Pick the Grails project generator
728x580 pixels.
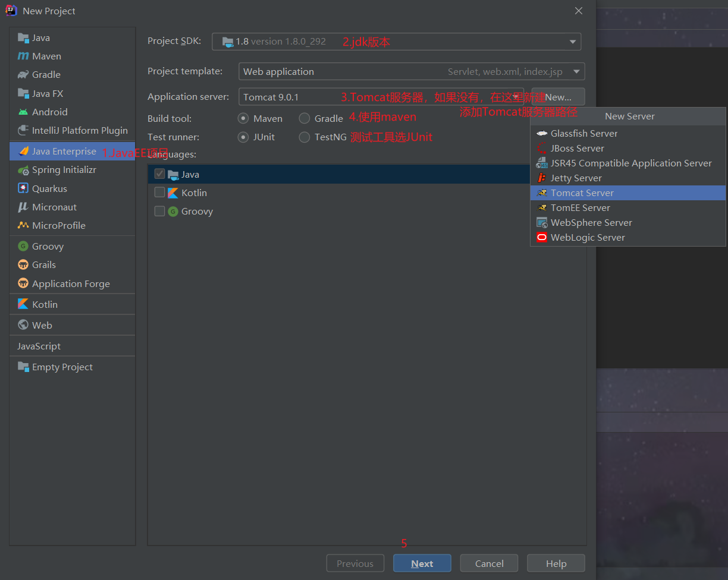coord(44,264)
